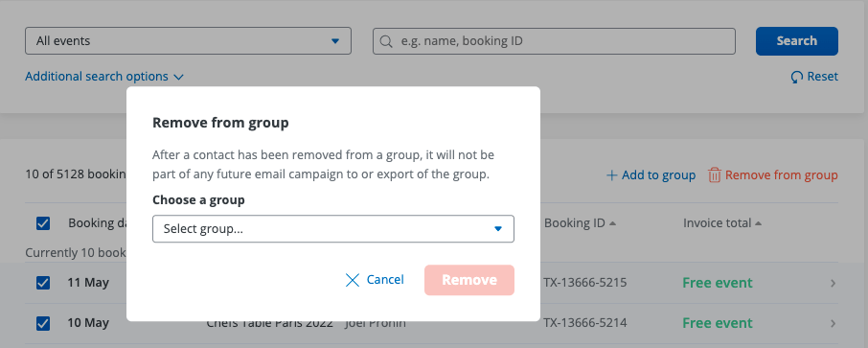Click booking ID TX-13666-5215
The width and height of the screenshot is (868, 348).
(x=585, y=283)
